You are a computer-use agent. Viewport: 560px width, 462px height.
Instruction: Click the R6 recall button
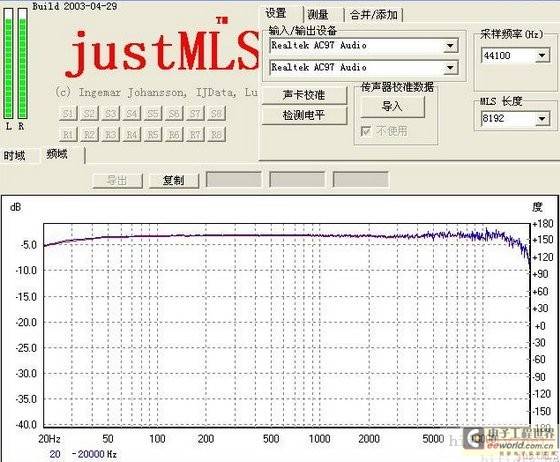(174, 135)
